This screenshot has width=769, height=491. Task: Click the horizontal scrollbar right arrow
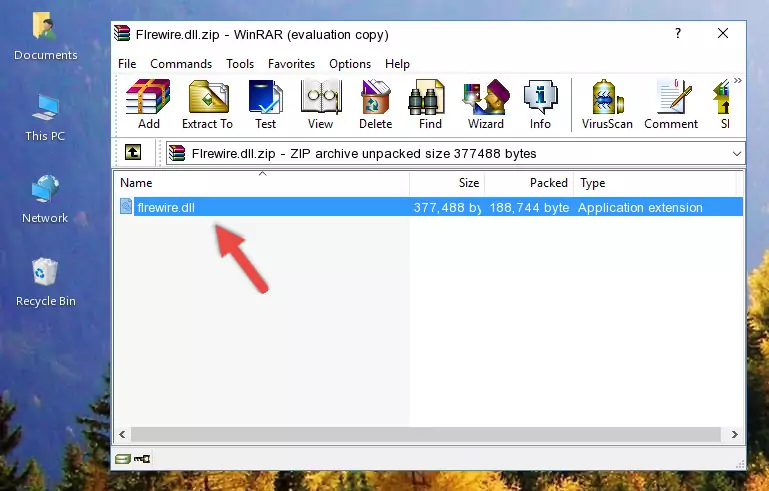[734, 434]
